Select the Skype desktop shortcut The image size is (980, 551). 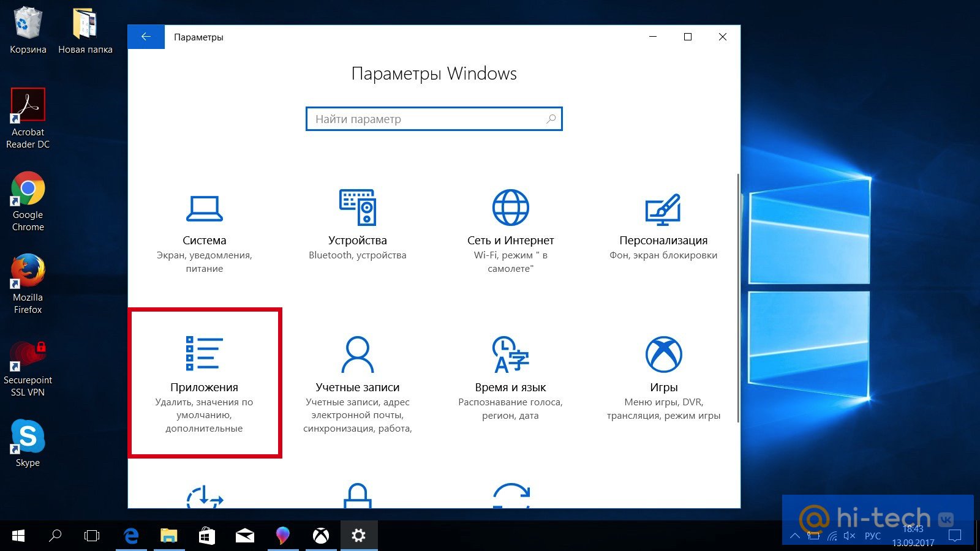pos(28,443)
